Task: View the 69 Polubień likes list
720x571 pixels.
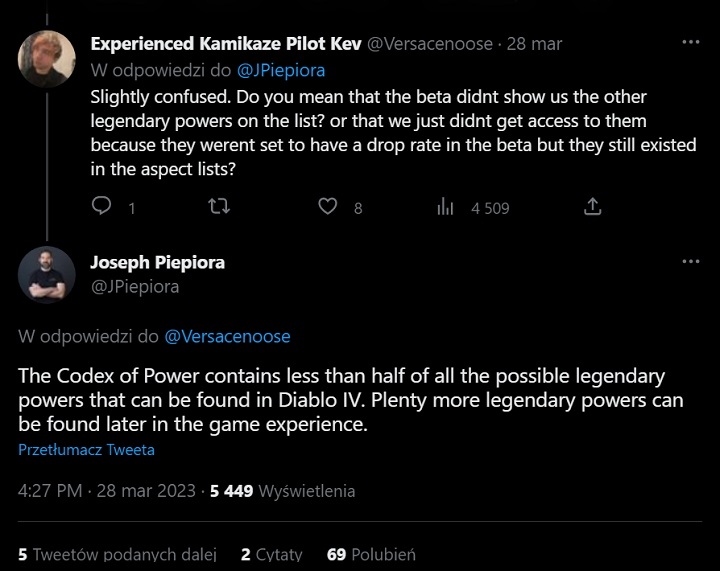Action: pyautogui.click(x=371, y=554)
